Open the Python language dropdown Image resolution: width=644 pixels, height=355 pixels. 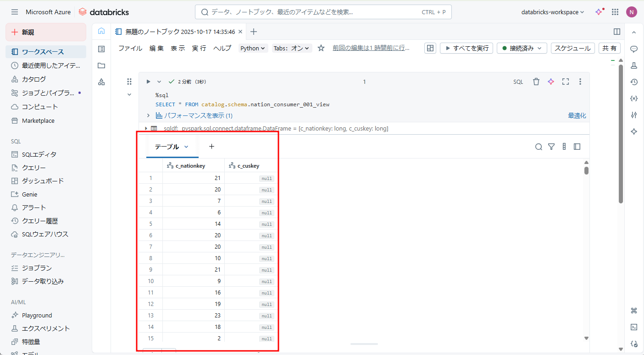pos(253,48)
